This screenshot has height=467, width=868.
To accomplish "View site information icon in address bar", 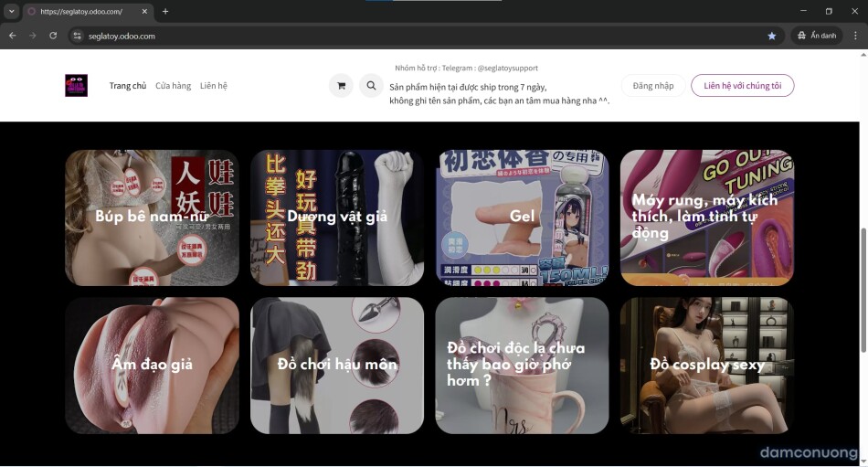I will click(x=78, y=36).
